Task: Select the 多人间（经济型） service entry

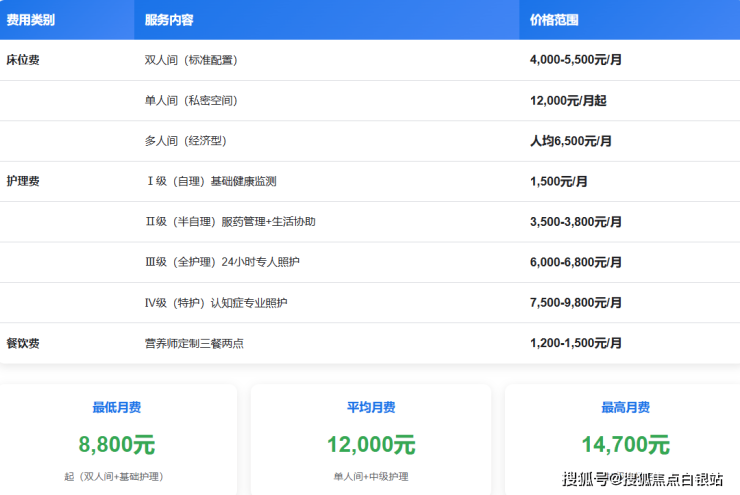Action: tap(186, 141)
